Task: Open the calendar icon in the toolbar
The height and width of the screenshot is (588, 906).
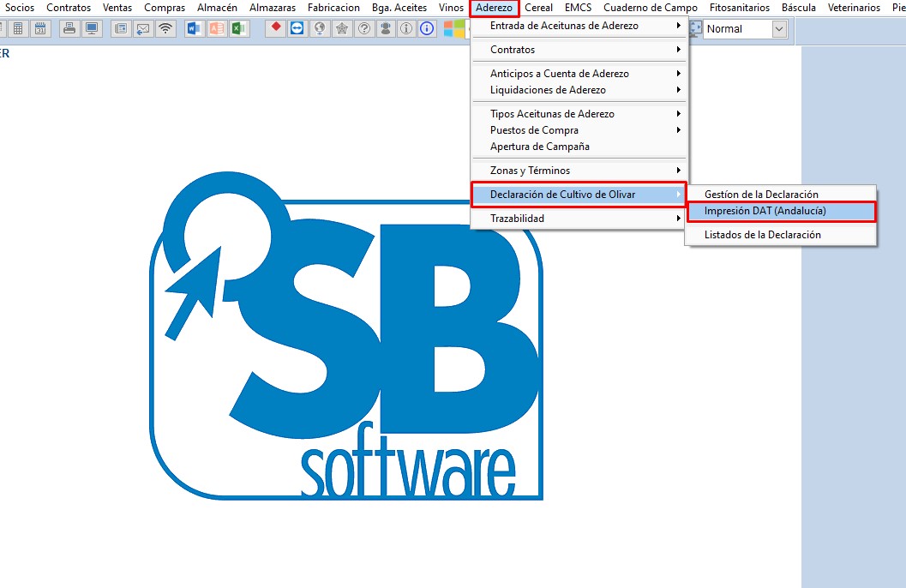Action: tap(41, 28)
